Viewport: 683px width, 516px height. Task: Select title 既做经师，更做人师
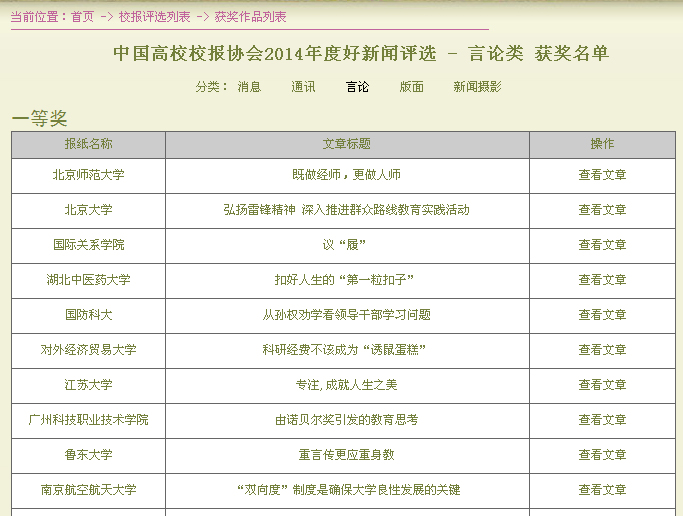point(347,175)
